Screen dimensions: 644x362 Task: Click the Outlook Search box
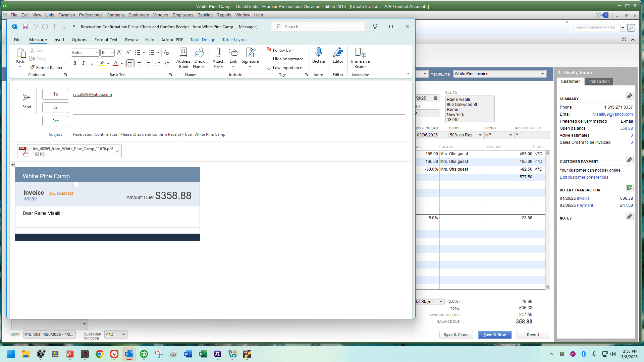[318, 26]
